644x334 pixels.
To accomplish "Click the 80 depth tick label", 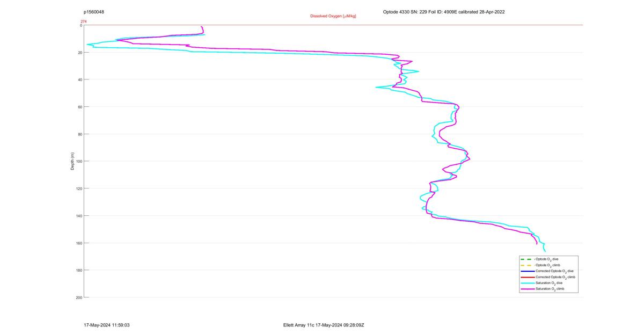I will (80, 134).
